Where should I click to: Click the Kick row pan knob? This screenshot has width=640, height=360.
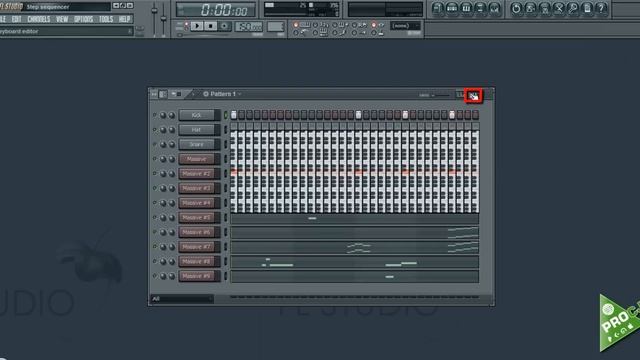pos(163,116)
